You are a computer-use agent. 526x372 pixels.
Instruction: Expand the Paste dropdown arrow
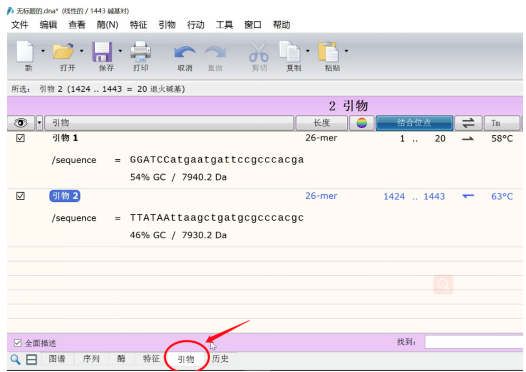pos(347,51)
